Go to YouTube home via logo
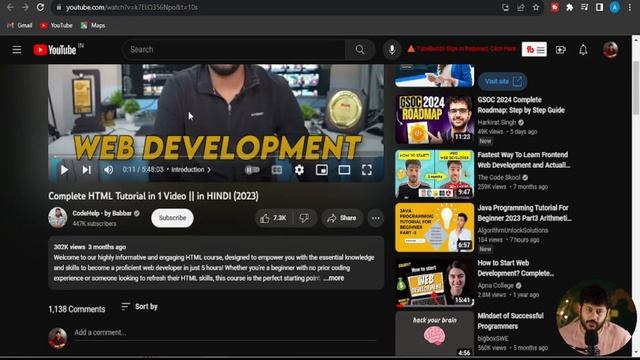640x360 pixels. (x=55, y=50)
